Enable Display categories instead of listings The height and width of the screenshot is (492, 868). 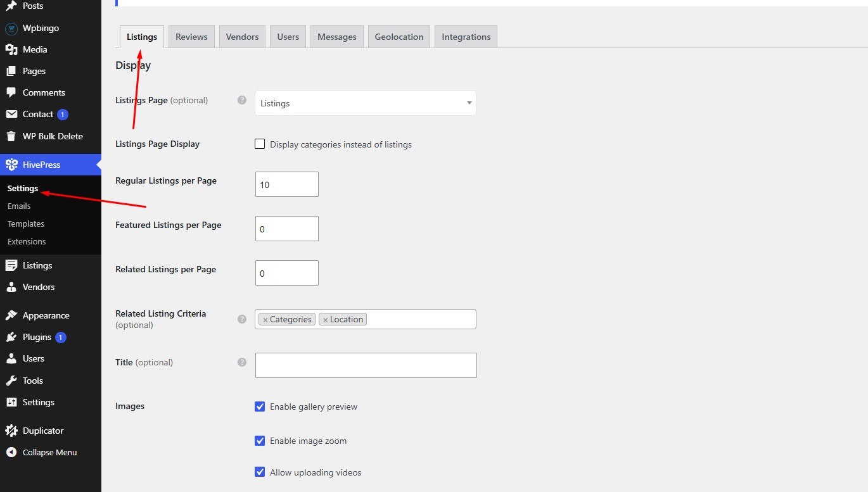tap(260, 144)
